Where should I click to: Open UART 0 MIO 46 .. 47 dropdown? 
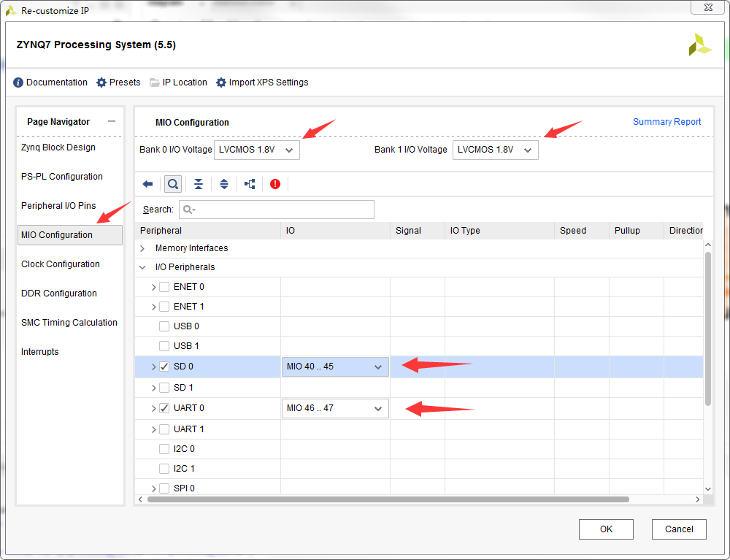click(x=335, y=408)
